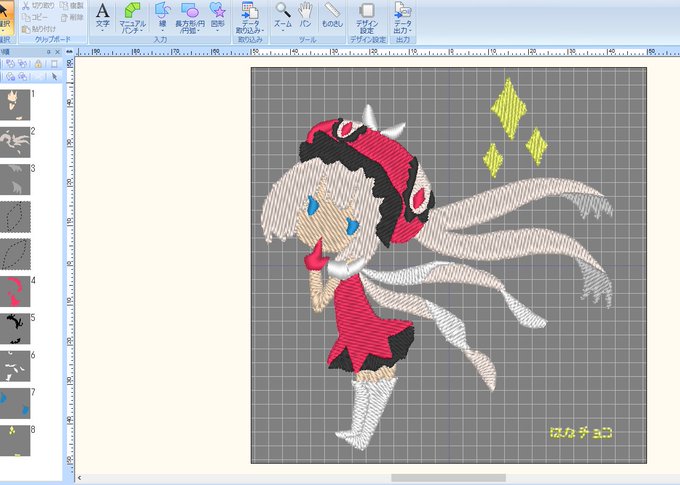Open the データ出力 export dropdown
Screen dimensions: 680x485
point(402,17)
